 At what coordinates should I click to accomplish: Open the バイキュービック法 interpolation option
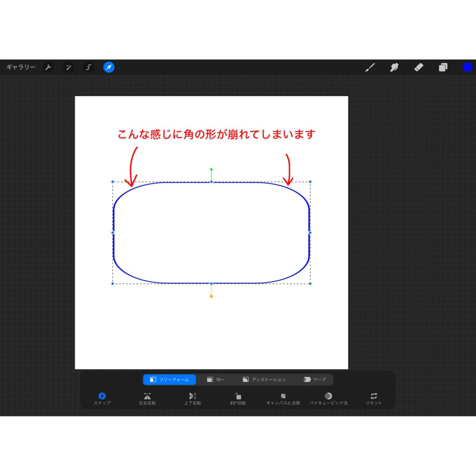(x=328, y=398)
